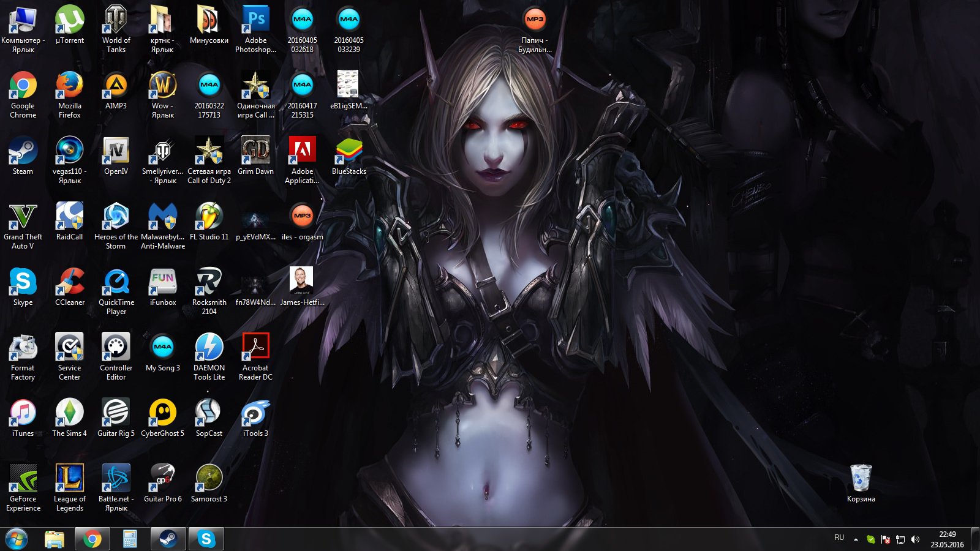Open the AIMP3 player shortcut
The width and height of the screenshot is (980, 551).
tap(116, 85)
